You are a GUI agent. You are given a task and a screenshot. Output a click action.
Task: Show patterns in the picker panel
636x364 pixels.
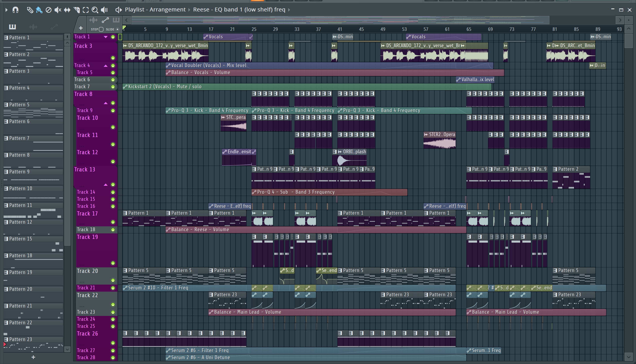click(x=12, y=26)
